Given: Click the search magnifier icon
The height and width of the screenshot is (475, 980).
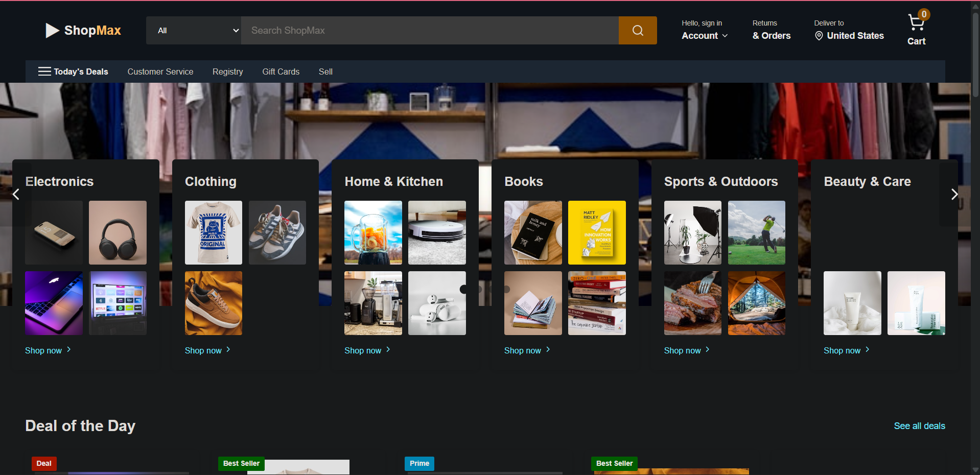Looking at the screenshot, I should [637, 30].
